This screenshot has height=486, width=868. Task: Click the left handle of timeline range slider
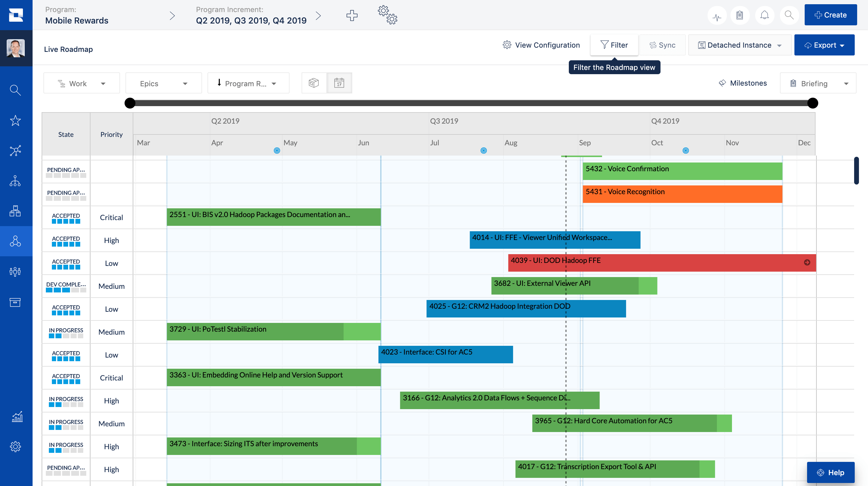130,103
